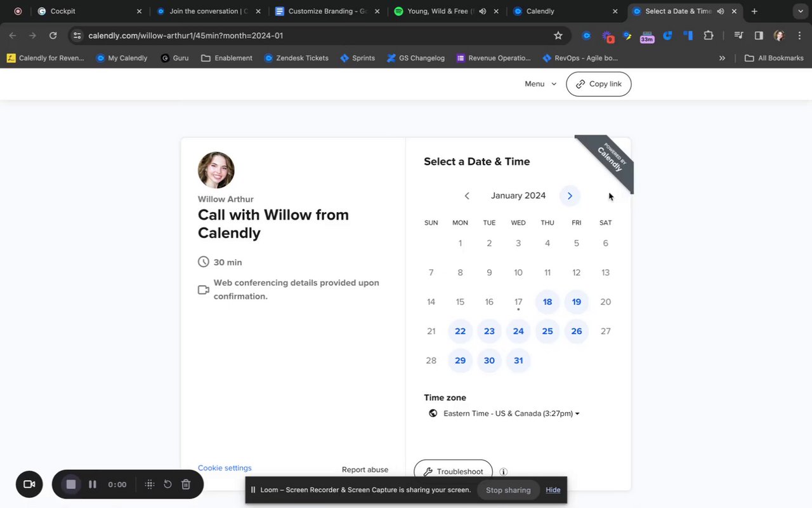Open the Enablement bookmarks folder
This screenshot has width=812, height=508.
[x=227, y=58]
